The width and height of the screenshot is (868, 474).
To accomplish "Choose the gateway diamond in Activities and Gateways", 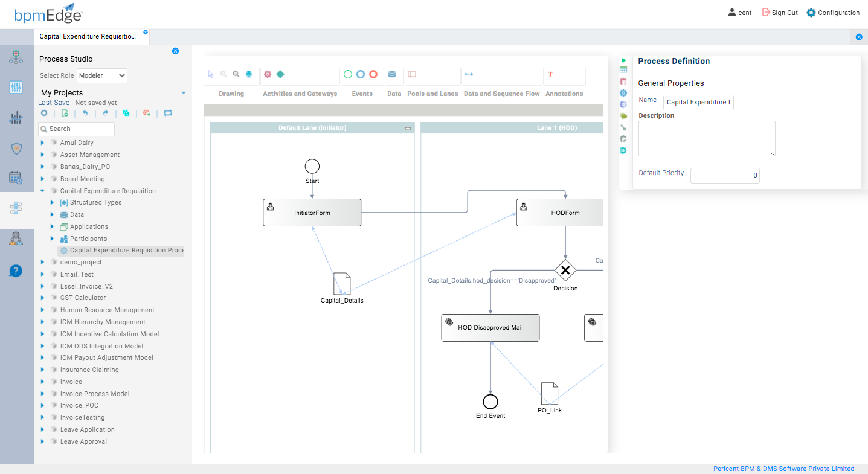I will click(x=280, y=74).
